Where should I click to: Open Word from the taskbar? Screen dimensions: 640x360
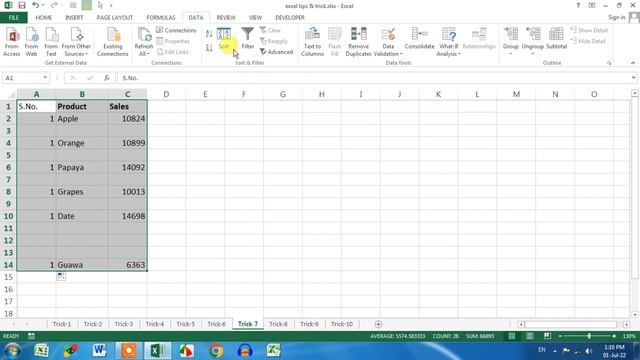(x=99, y=351)
